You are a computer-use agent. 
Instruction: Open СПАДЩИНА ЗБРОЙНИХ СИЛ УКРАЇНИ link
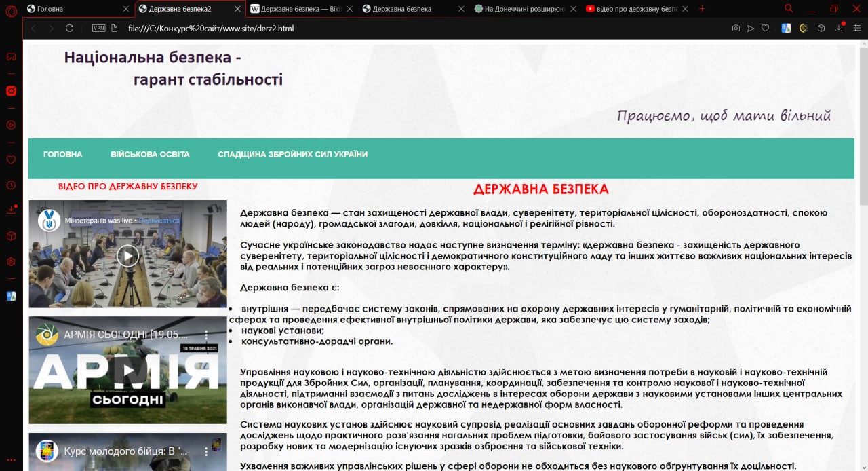coord(293,155)
